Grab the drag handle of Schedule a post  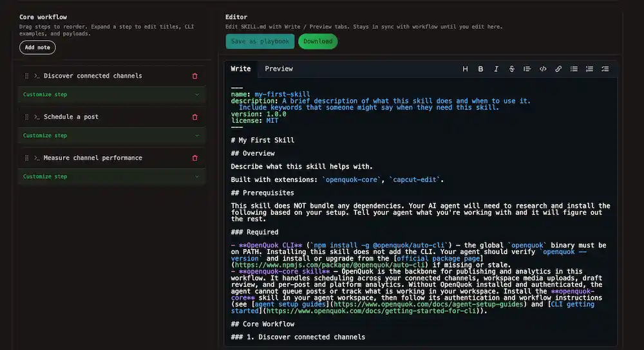pyautogui.click(x=26, y=117)
